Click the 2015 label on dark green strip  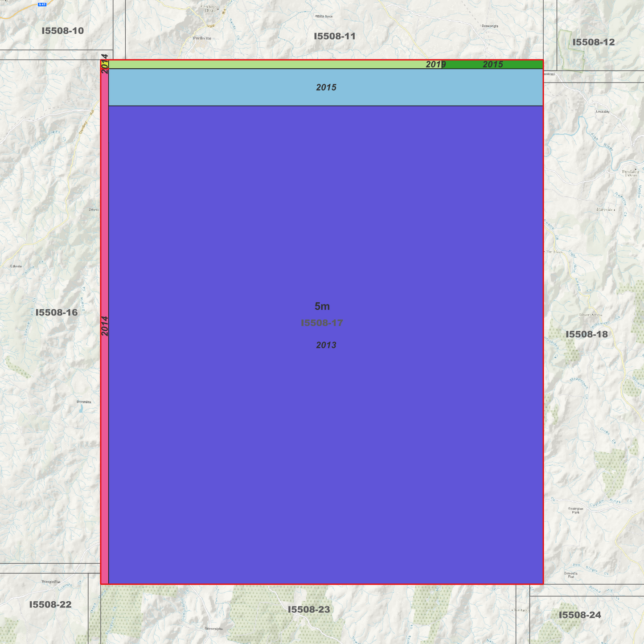point(493,65)
